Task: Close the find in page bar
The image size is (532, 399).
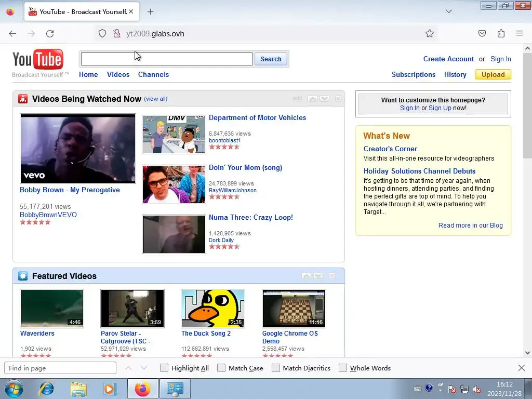Action: tap(522, 368)
